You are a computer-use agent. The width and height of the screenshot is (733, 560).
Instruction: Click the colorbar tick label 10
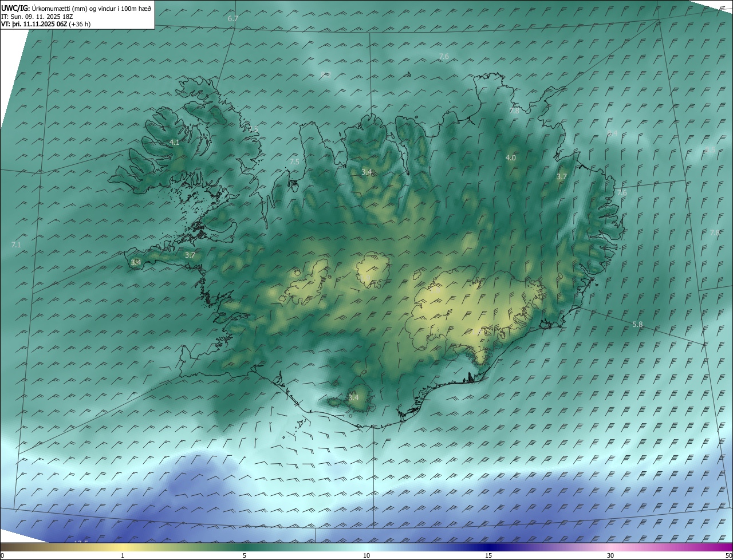click(366, 556)
